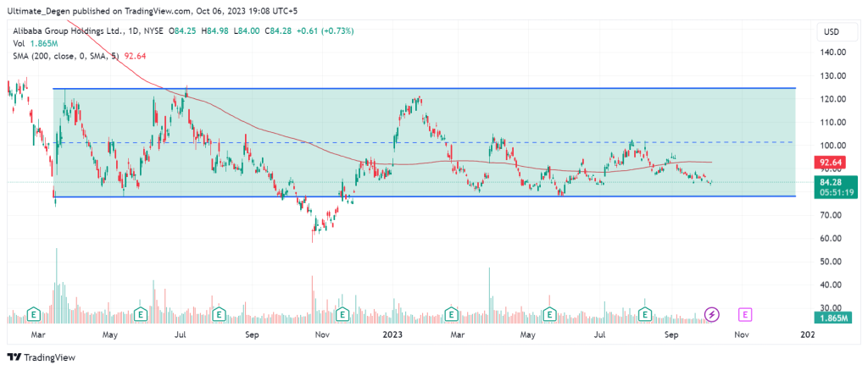
Task: Click the 130.00 price axis label
Action: pos(832,75)
